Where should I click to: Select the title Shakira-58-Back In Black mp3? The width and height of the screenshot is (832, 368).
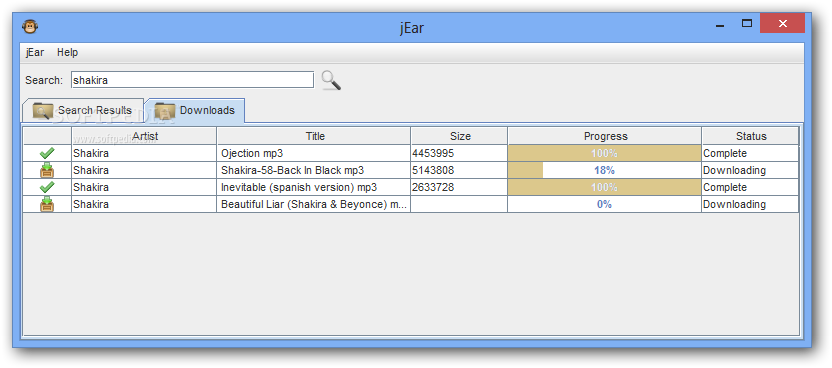click(292, 170)
